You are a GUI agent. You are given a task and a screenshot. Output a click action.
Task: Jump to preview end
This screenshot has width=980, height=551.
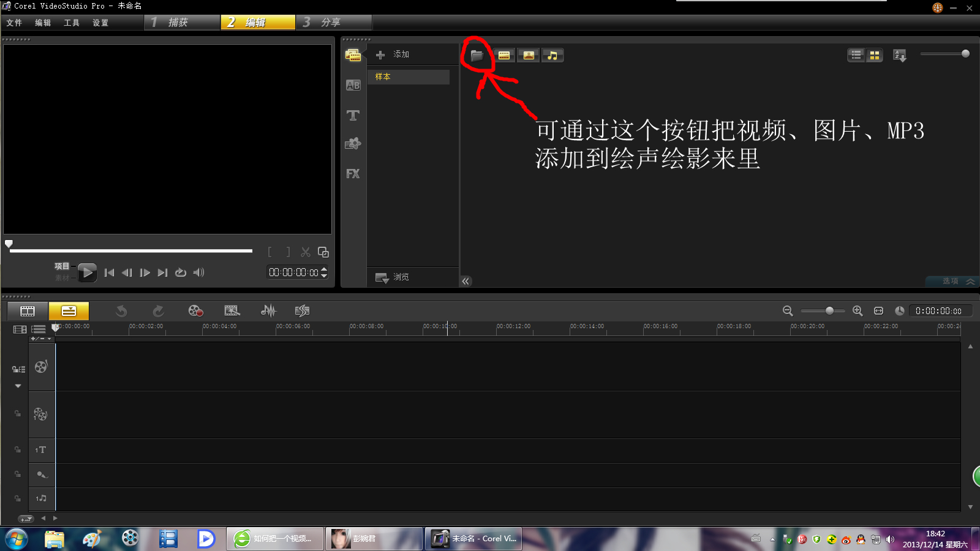[x=162, y=272]
